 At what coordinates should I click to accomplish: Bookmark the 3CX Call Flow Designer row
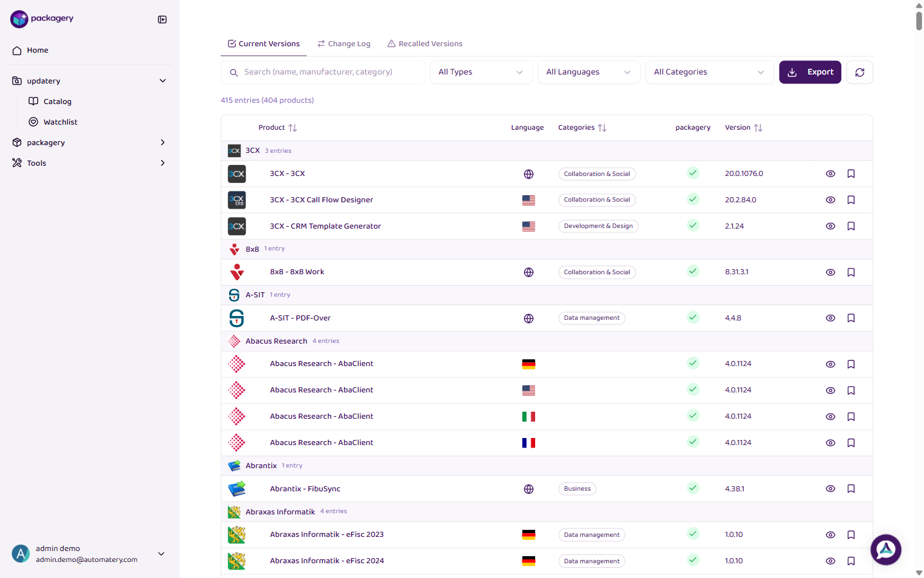pyautogui.click(x=851, y=200)
